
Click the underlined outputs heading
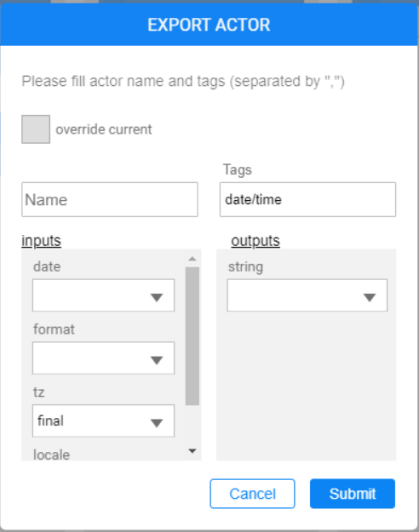pos(255,241)
